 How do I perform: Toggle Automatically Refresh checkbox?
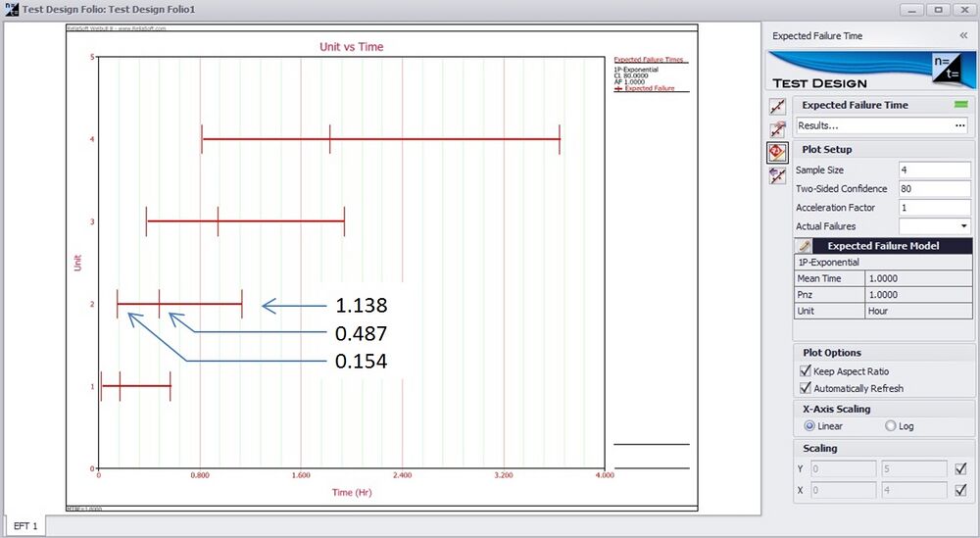pyautogui.click(x=806, y=388)
